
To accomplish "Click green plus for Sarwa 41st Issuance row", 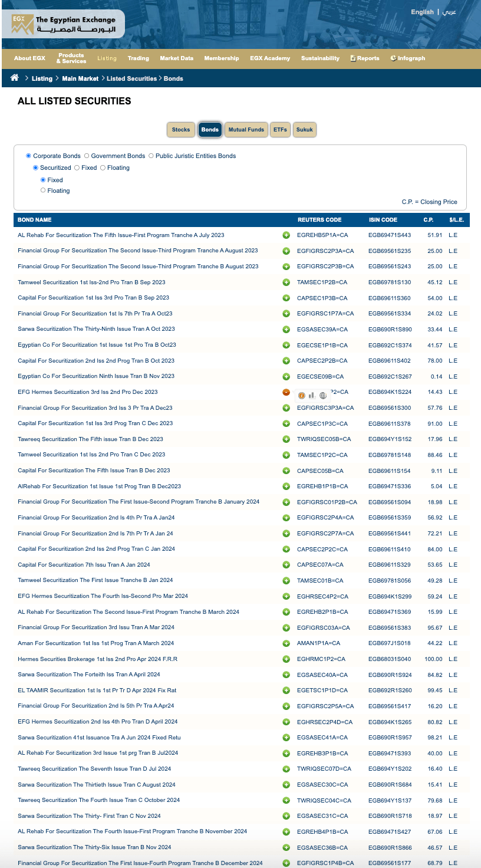I will (286, 738).
